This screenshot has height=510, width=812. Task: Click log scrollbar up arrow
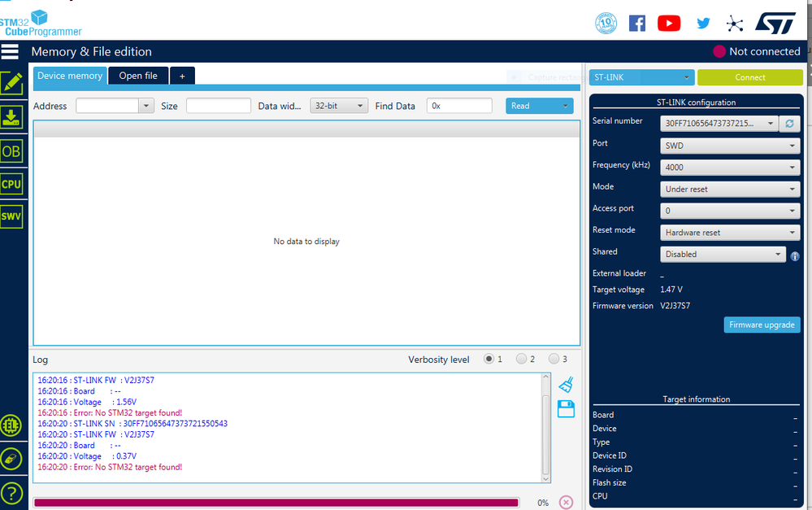[545, 377]
